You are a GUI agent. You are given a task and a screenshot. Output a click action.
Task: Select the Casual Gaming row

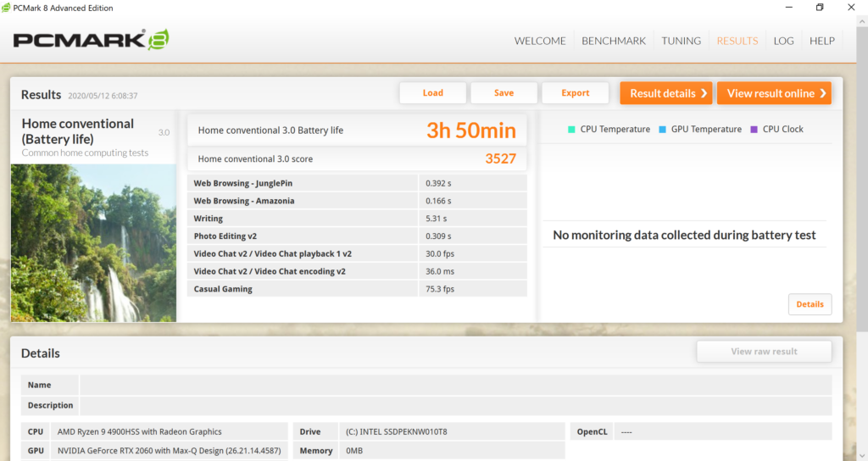pos(357,289)
